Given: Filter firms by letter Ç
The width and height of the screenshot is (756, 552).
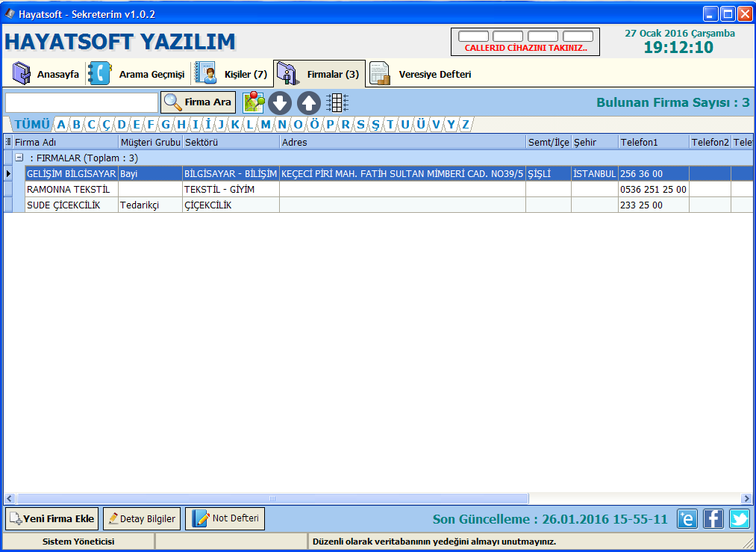Looking at the screenshot, I should tap(106, 125).
